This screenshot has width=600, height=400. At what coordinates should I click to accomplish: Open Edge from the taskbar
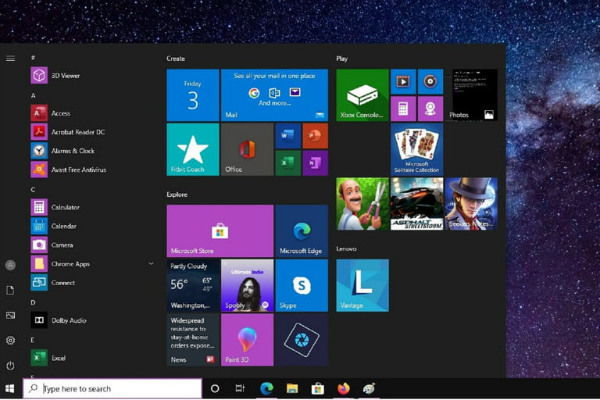[266, 389]
